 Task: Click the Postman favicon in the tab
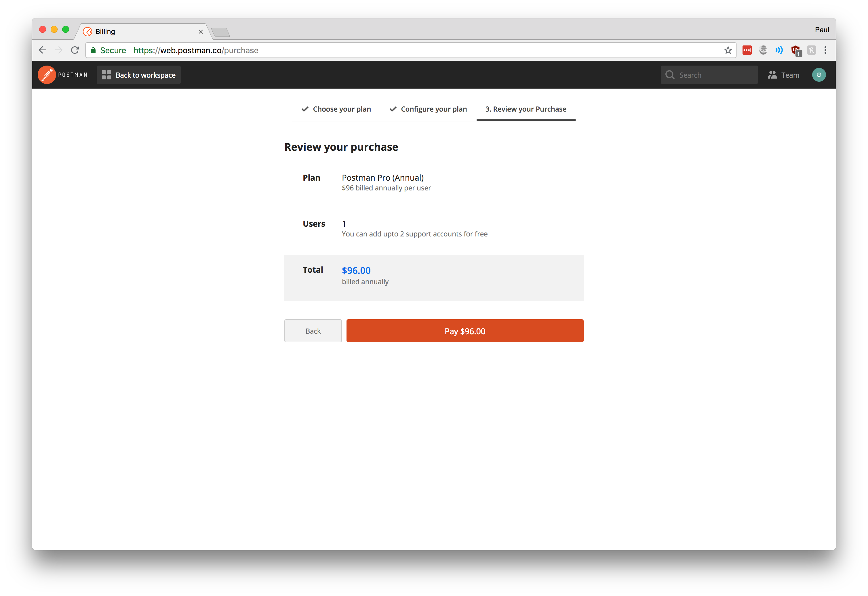[87, 32]
